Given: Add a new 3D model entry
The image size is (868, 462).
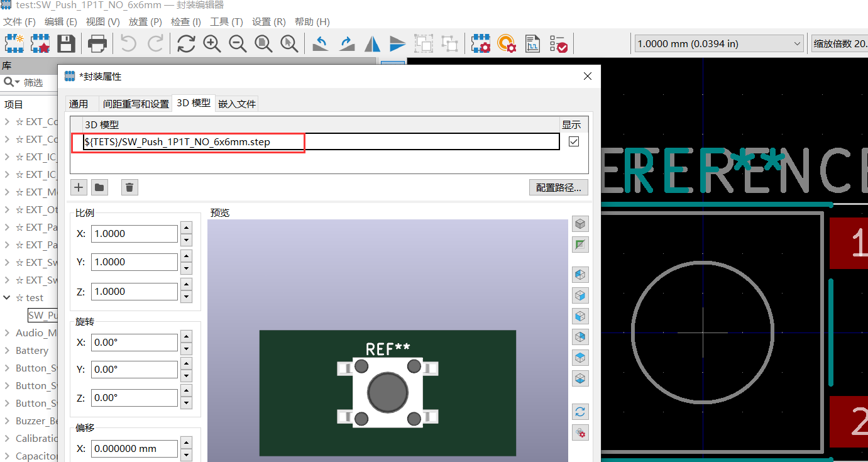Looking at the screenshot, I should [x=78, y=187].
